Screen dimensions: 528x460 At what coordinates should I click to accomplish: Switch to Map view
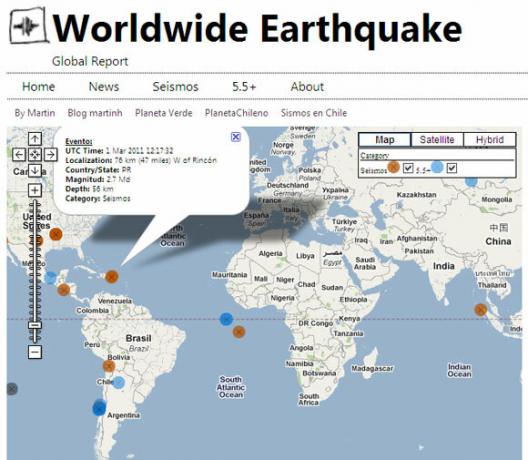(x=385, y=139)
